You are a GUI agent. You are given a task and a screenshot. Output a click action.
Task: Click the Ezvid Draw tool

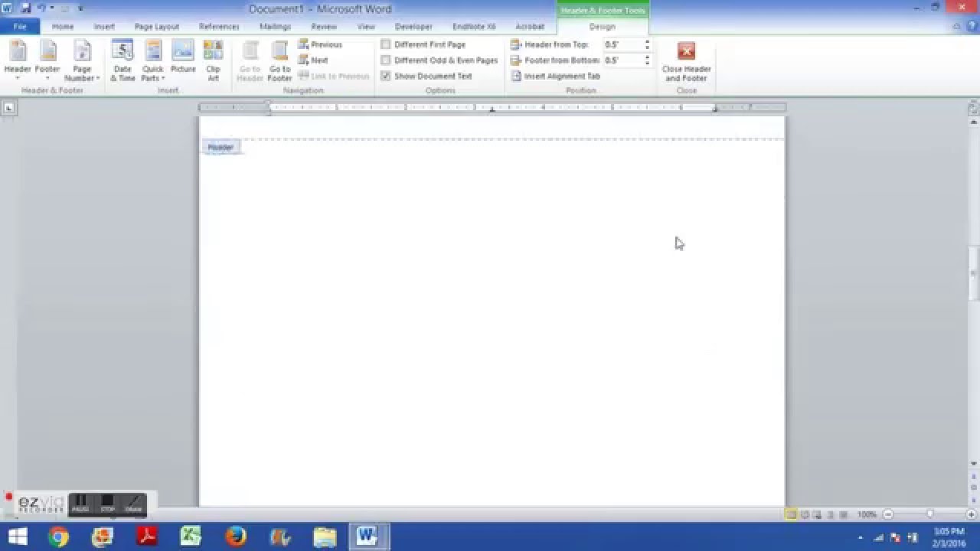click(133, 504)
